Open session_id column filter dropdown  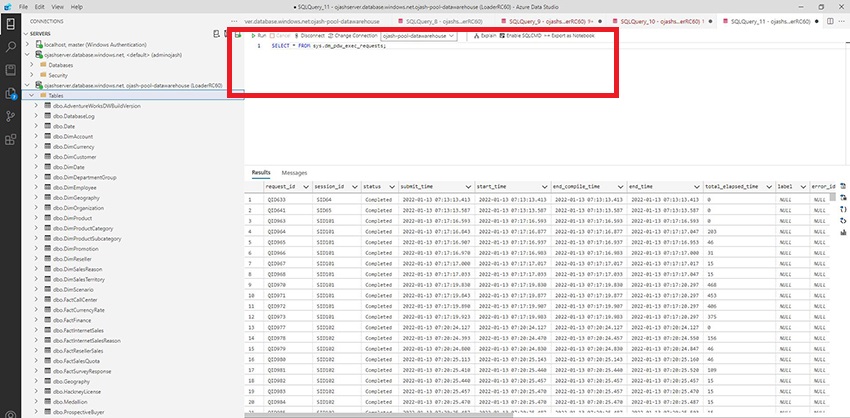pyautogui.click(x=354, y=187)
